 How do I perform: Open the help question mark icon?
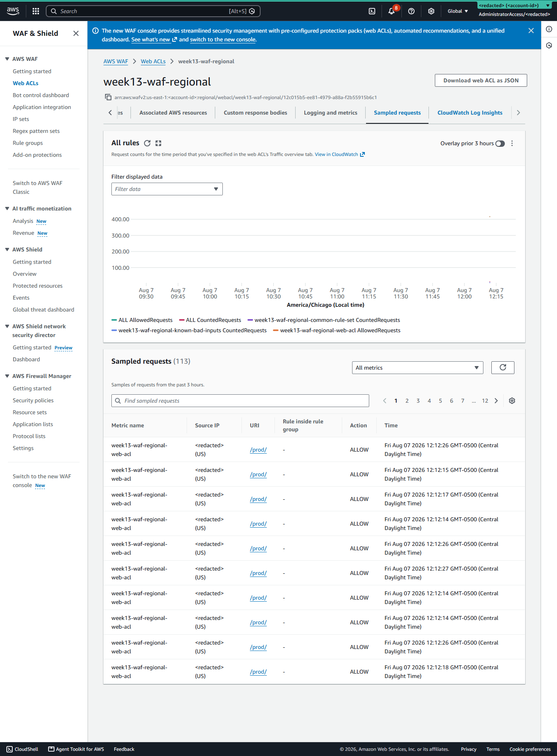click(x=411, y=11)
